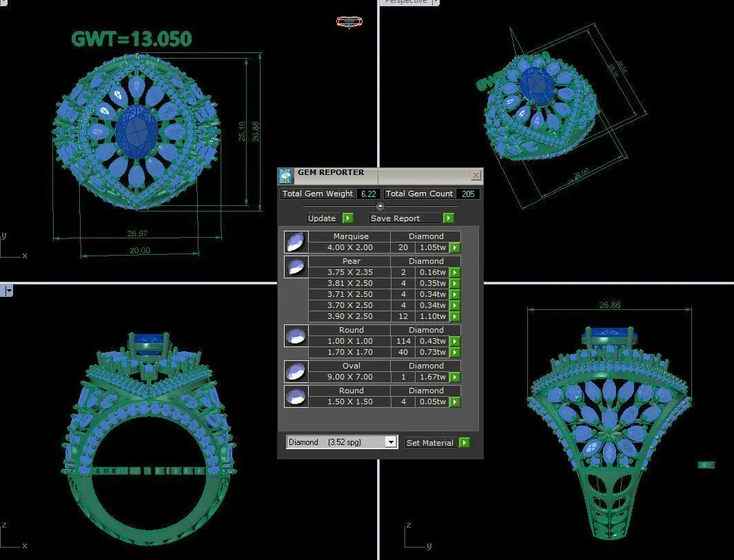
Task: Click the count 40 cell
Action: [403, 352]
